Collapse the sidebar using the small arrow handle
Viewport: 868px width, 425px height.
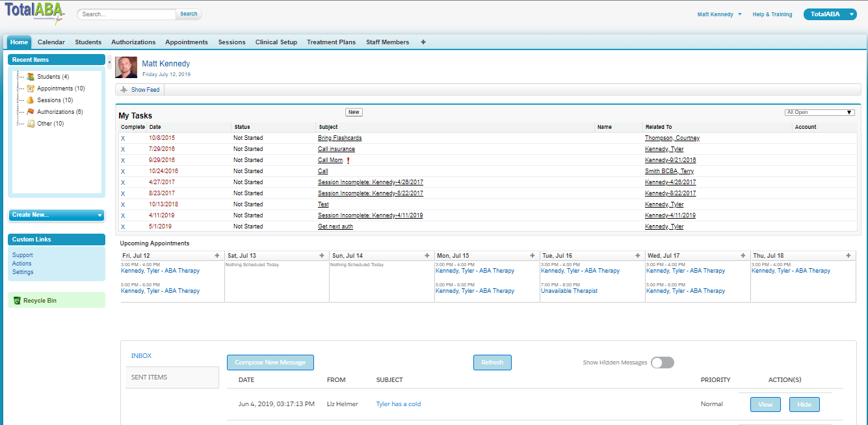(x=109, y=62)
